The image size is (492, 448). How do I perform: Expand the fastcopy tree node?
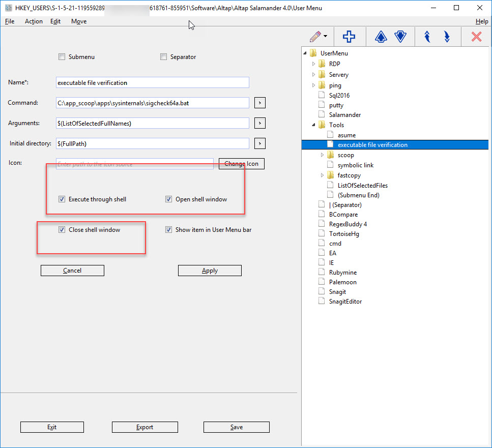point(322,175)
